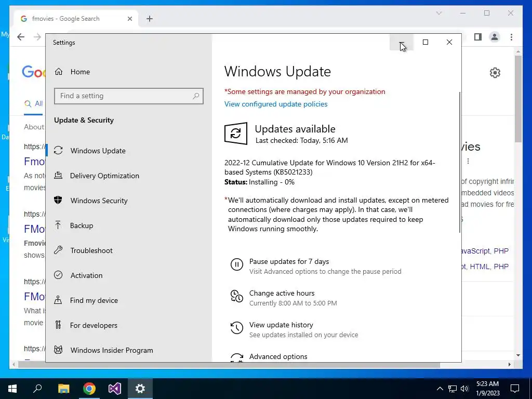Click the Find a setting search field
The image size is (532, 399).
tap(129, 96)
